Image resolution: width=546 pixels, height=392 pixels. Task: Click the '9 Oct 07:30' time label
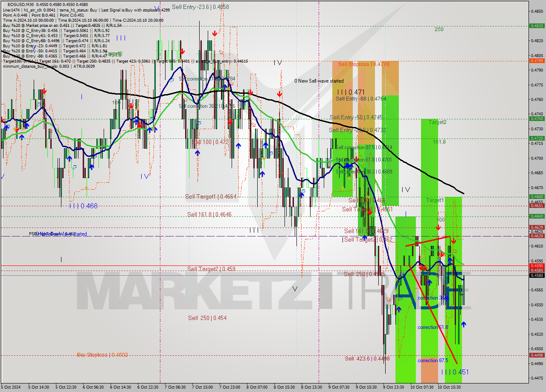point(339,387)
